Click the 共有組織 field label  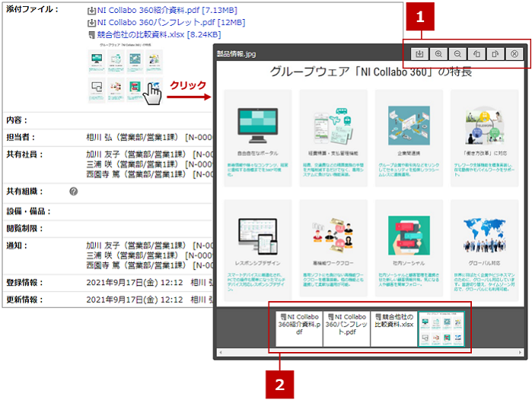[25, 191]
